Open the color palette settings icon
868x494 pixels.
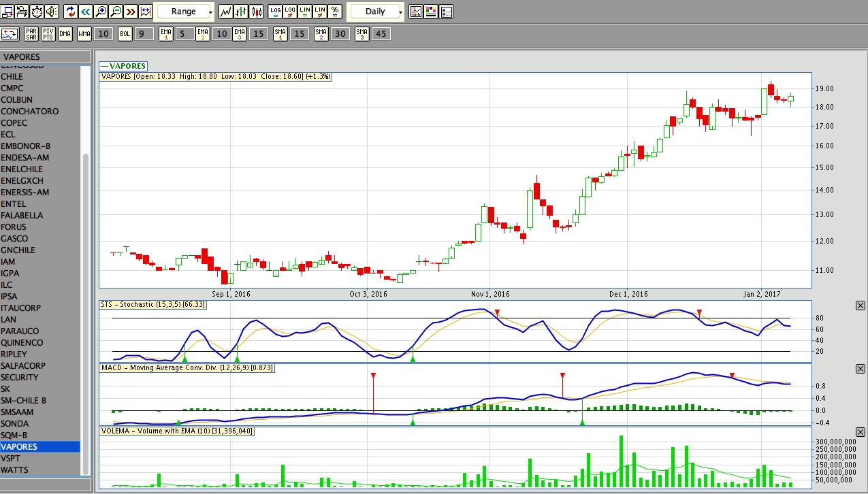pos(432,12)
